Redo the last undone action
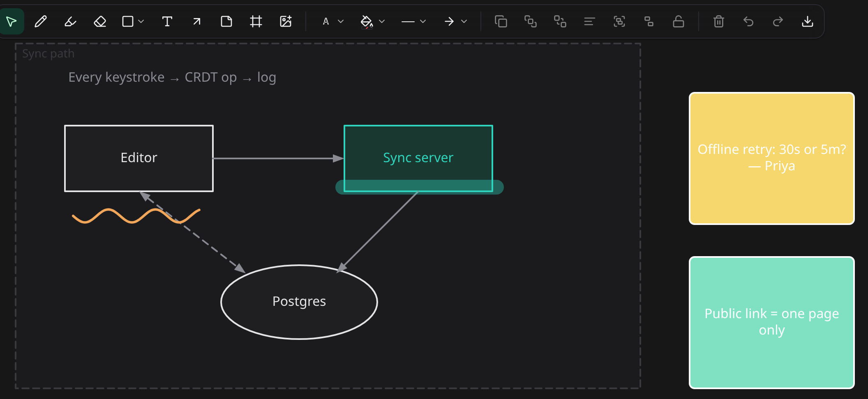Screen dimensions: 868x399 point(778,21)
